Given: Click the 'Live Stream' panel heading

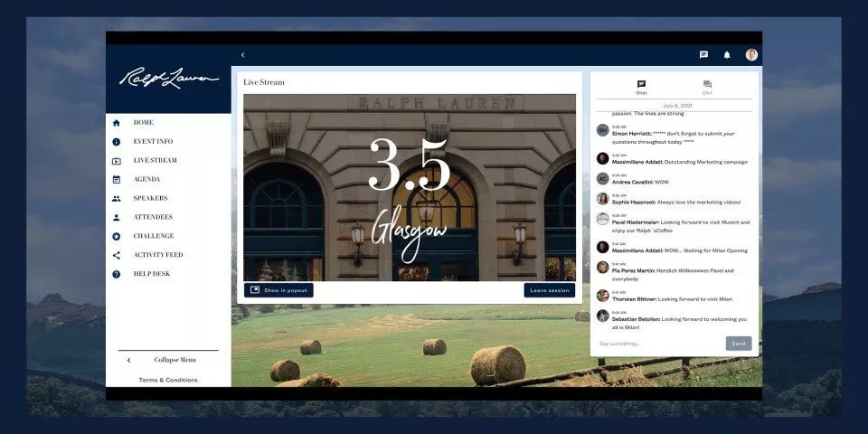Looking at the screenshot, I should click(264, 82).
